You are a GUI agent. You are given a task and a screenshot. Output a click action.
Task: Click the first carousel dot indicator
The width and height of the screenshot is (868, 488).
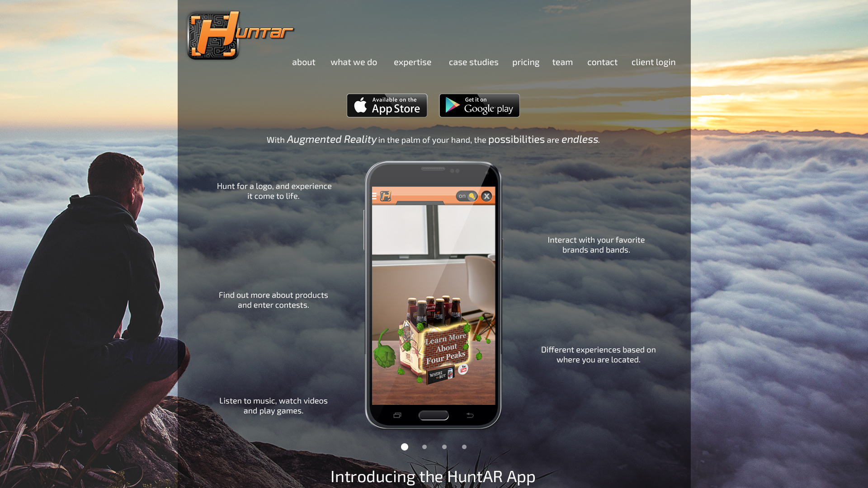coord(404,446)
